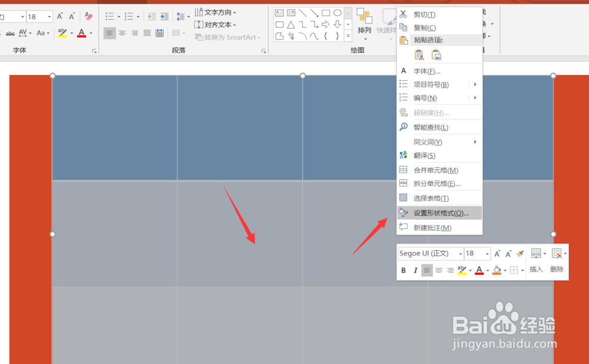Toggle Bold in mini toolbar

[403, 270]
